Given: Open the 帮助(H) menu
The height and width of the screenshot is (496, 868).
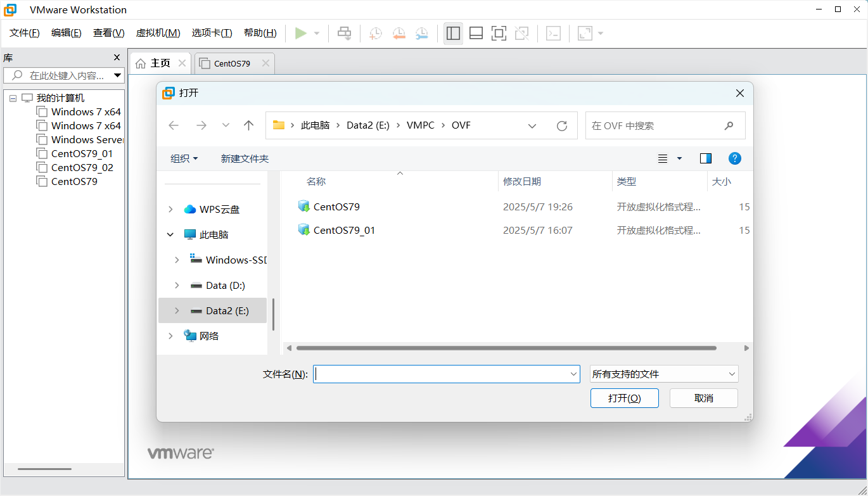Looking at the screenshot, I should 260,33.
